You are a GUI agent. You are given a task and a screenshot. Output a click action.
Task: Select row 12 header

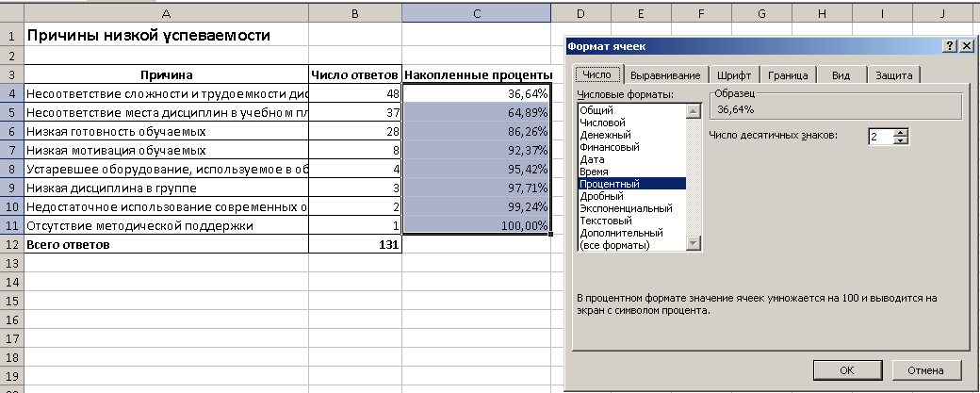pyautogui.click(x=12, y=244)
